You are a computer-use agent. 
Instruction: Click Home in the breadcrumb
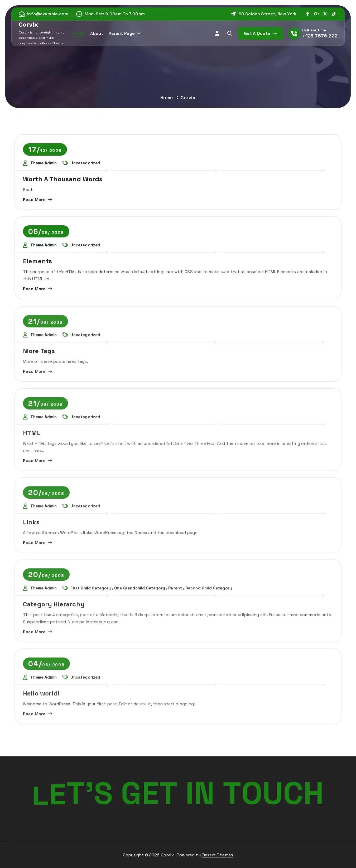click(x=166, y=98)
